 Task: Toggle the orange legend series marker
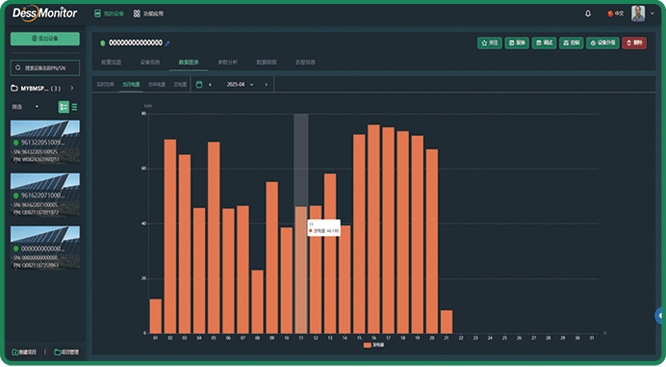[x=367, y=345]
